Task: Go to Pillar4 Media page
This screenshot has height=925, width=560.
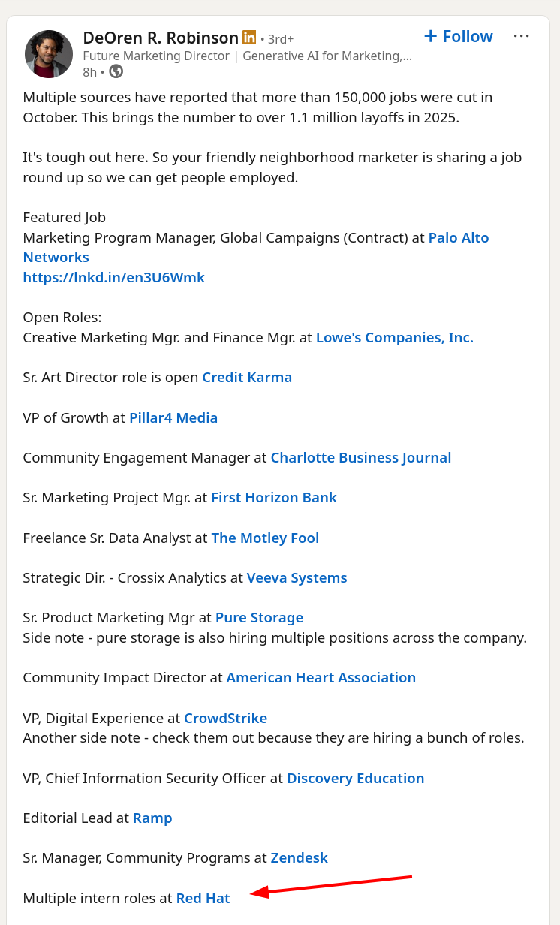Action: pyautogui.click(x=173, y=417)
